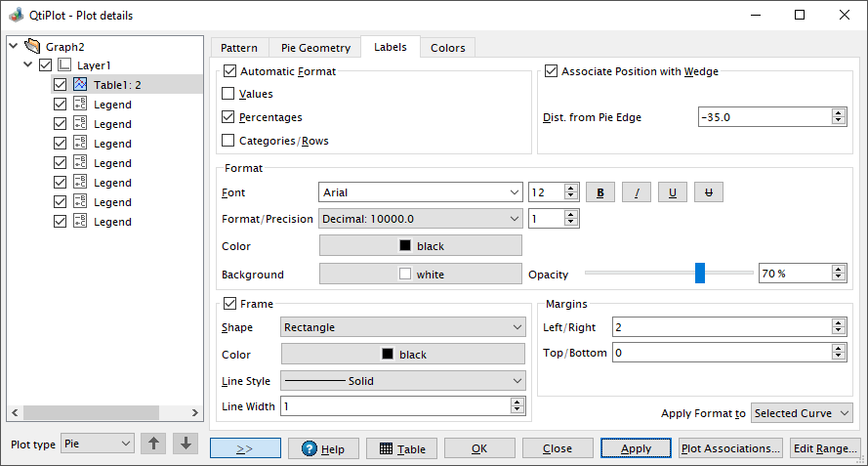Open the Apply Format to dropdown
This screenshot has width=868, height=466.
(x=802, y=413)
